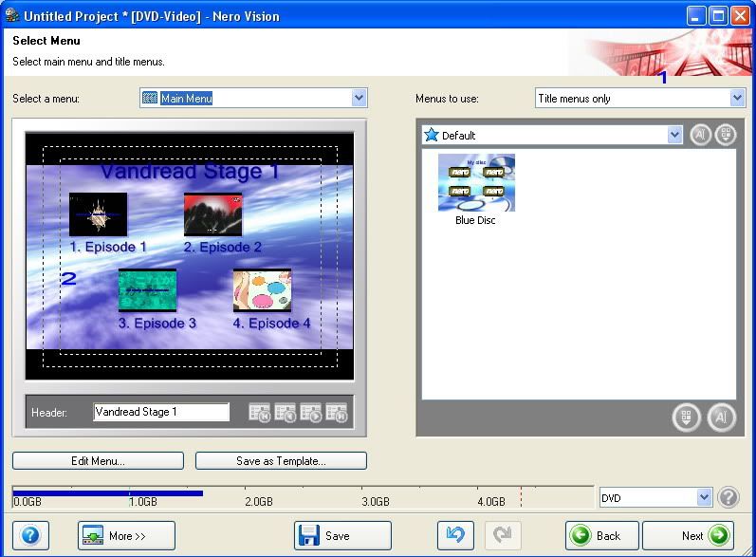Viewport: 756px width, 557px height.
Task: Click into the Header text field
Action: click(161, 412)
